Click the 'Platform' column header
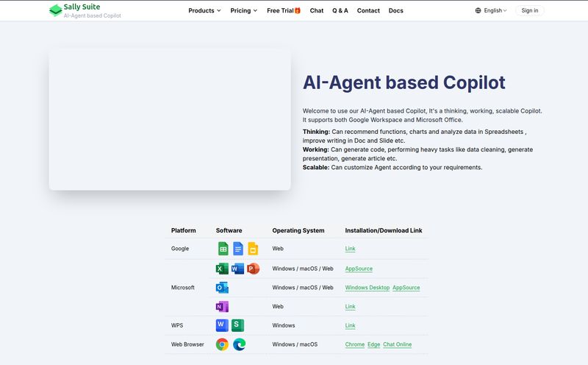This screenshot has width=588, height=365. 183,230
